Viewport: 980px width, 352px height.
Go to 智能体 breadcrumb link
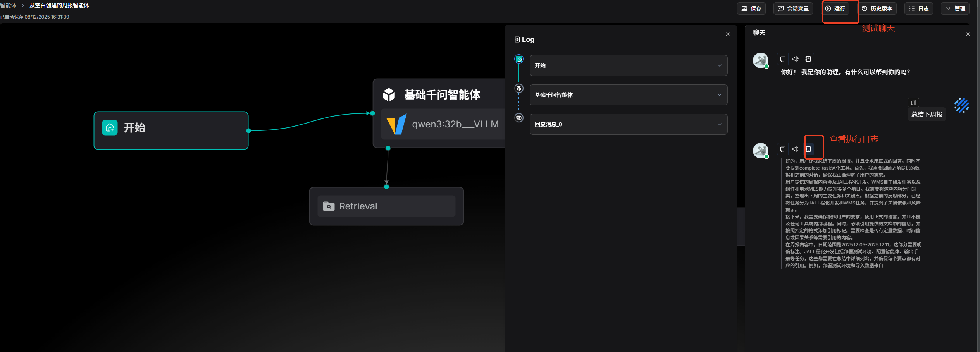[8, 5]
